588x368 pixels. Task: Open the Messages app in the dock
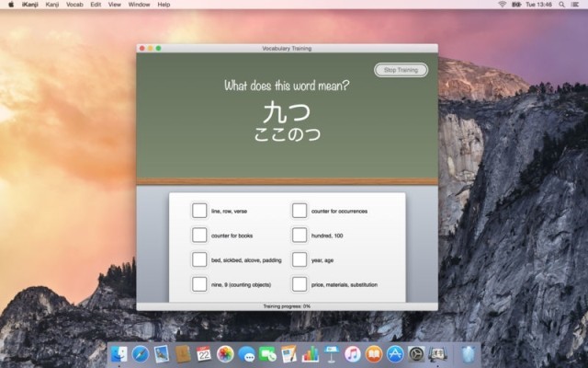(x=246, y=353)
